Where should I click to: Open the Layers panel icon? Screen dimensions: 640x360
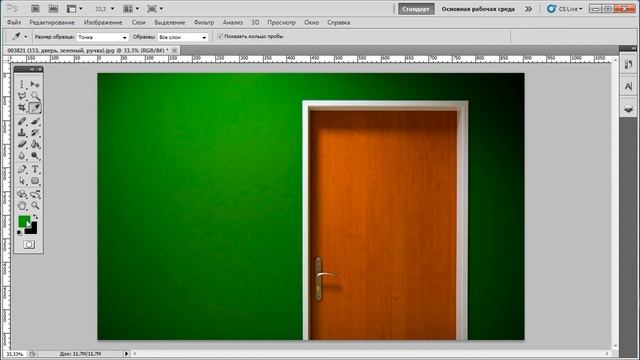point(629,109)
